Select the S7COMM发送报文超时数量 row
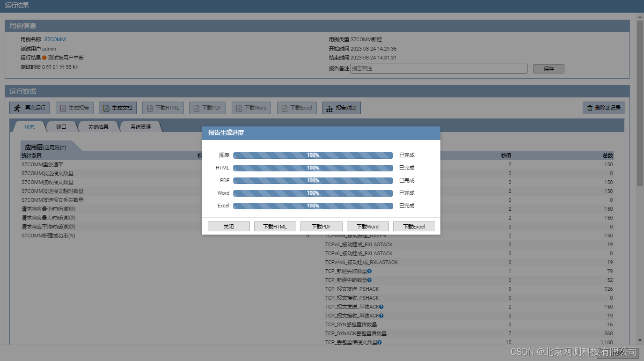Viewport: 644px width, 361px height. (x=165, y=191)
